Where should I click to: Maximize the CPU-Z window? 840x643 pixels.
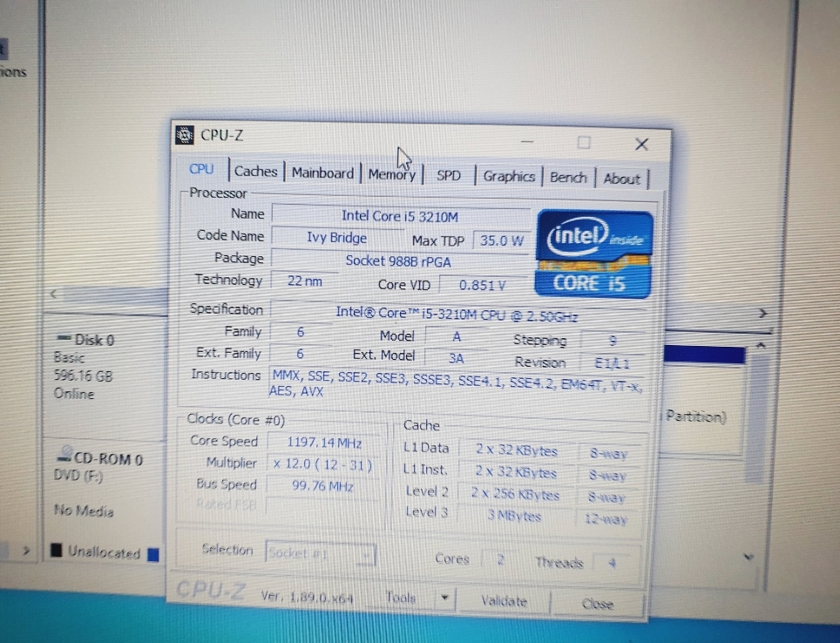tap(584, 142)
